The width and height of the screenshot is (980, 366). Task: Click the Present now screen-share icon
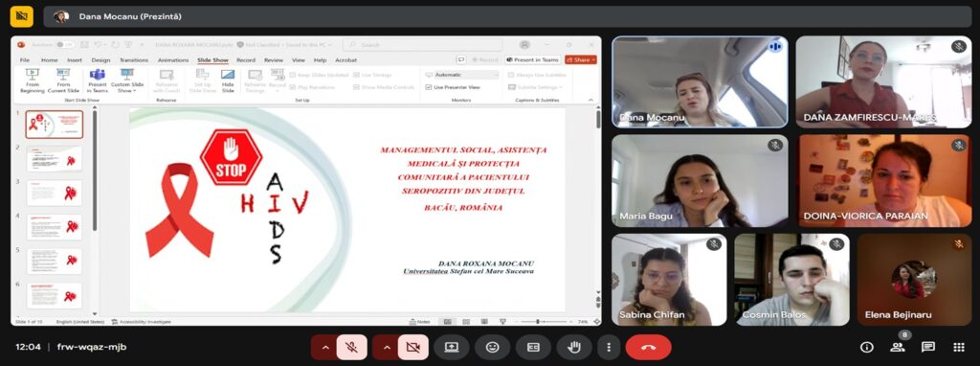(452, 347)
